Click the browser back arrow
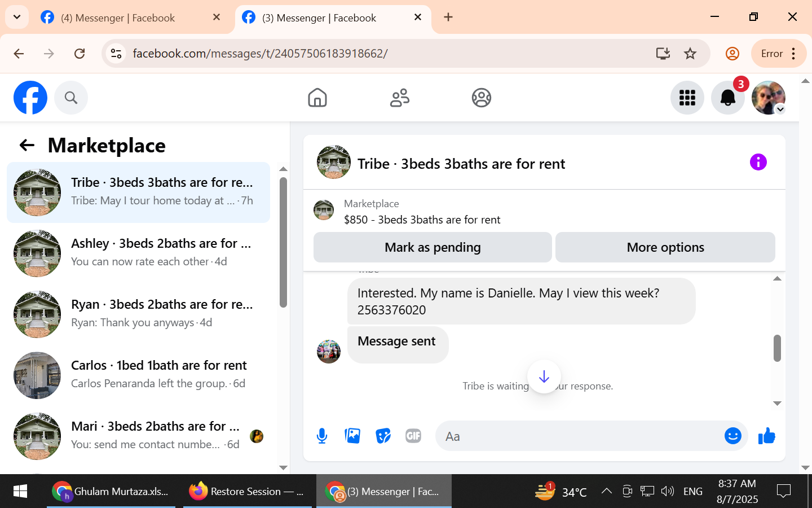 (x=19, y=54)
